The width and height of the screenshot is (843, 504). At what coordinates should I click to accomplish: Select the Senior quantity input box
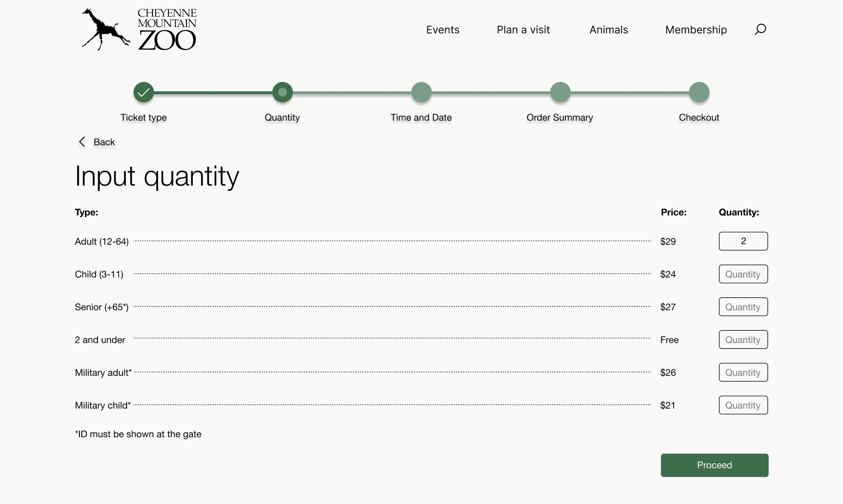tap(743, 307)
